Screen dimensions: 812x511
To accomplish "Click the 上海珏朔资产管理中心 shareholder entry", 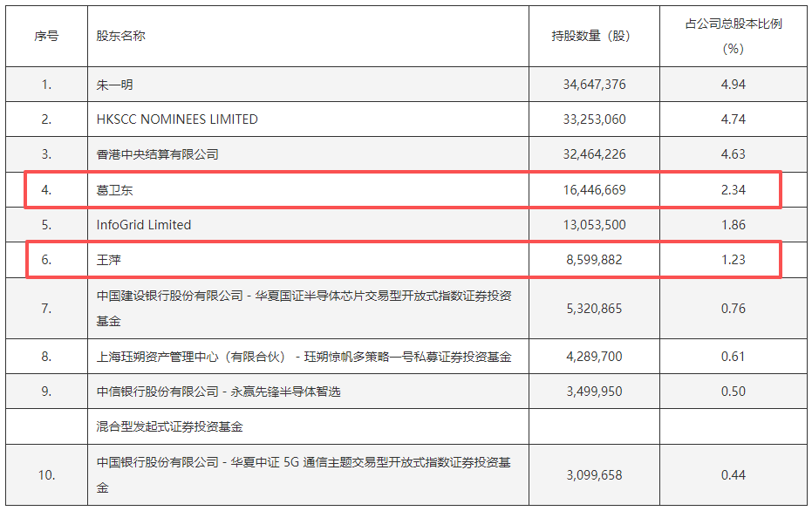I will pos(304,357).
